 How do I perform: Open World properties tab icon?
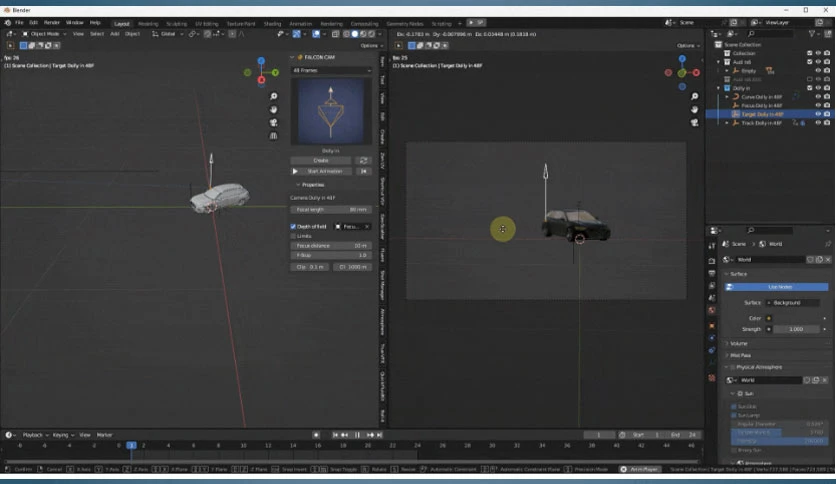tap(712, 310)
